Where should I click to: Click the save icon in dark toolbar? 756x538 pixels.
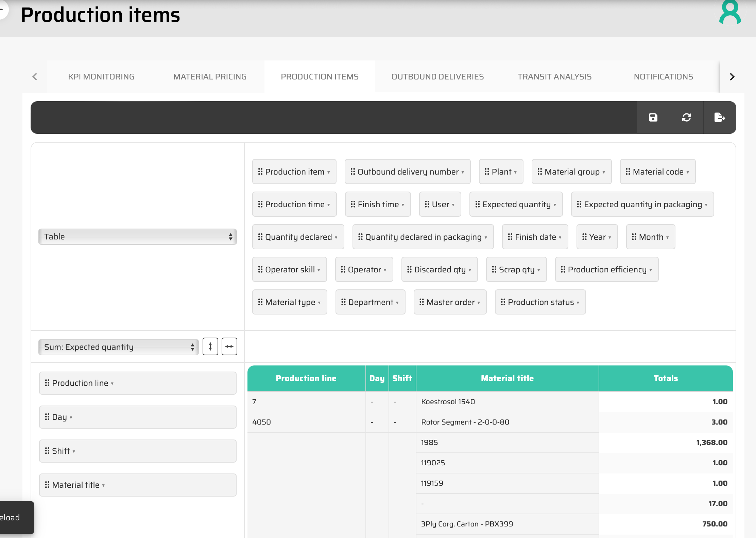653,118
